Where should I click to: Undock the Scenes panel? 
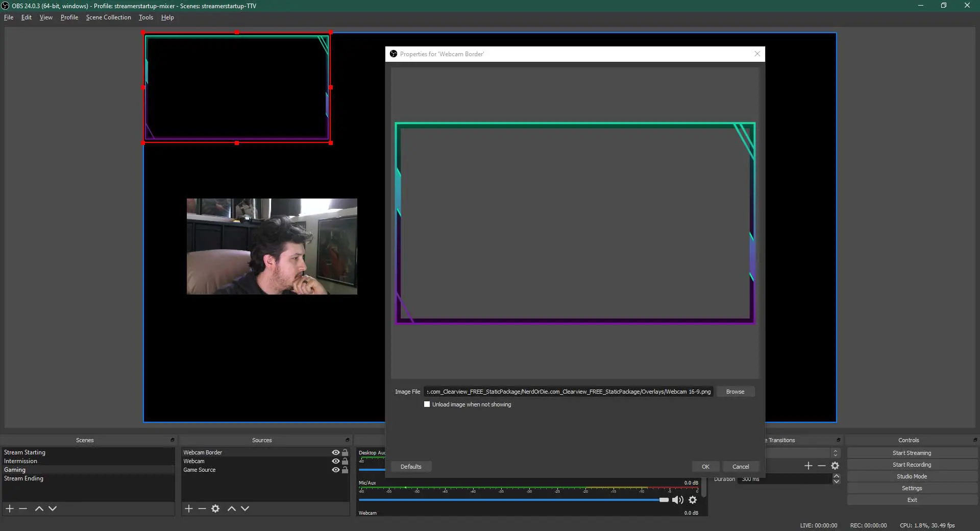click(x=173, y=440)
